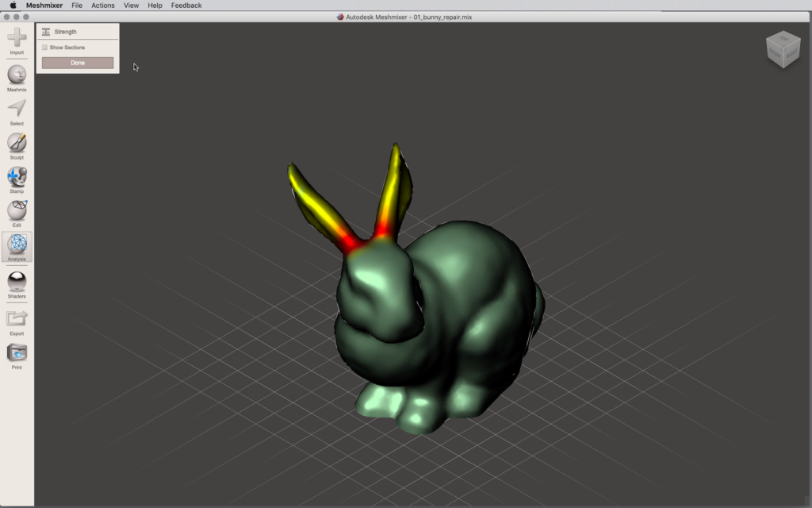The width and height of the screenshot is (812, 508).
Task: Activate the Select tool
Action: pos(17,109)
